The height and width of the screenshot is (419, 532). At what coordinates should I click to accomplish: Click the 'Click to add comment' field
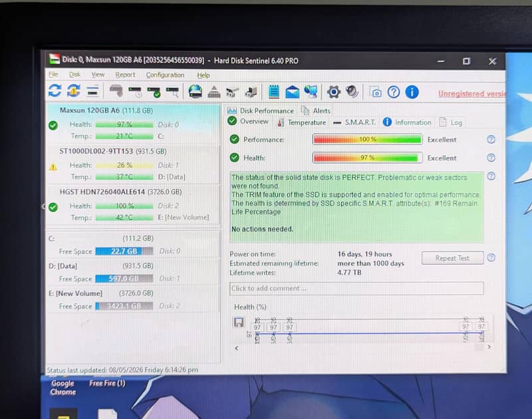coord(356,289)
